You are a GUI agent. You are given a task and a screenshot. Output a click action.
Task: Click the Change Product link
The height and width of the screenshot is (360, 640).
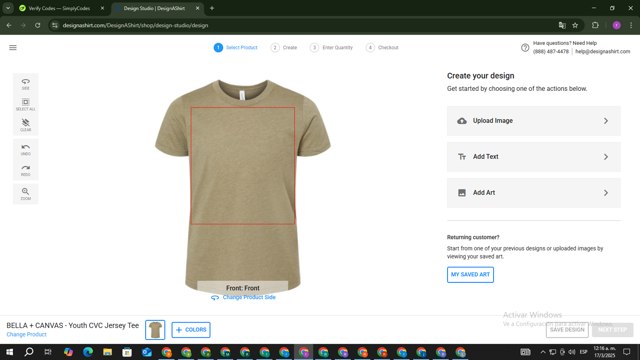(27, 334)
